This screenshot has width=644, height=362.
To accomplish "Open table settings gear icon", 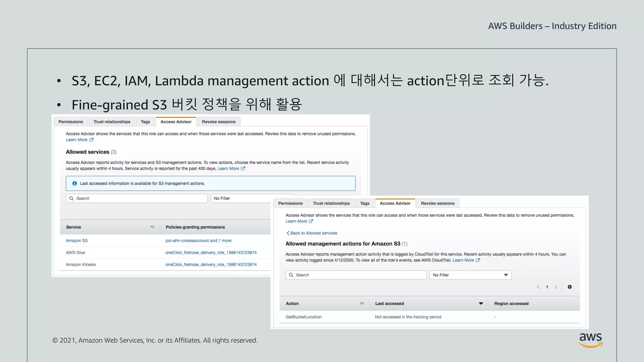I will [x=569, y=287].
